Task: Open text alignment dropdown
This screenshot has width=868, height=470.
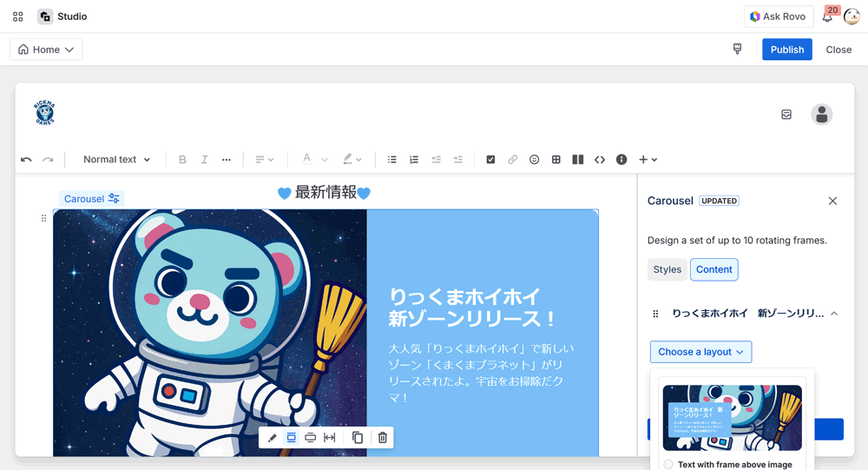Action: tap(264, 160)
